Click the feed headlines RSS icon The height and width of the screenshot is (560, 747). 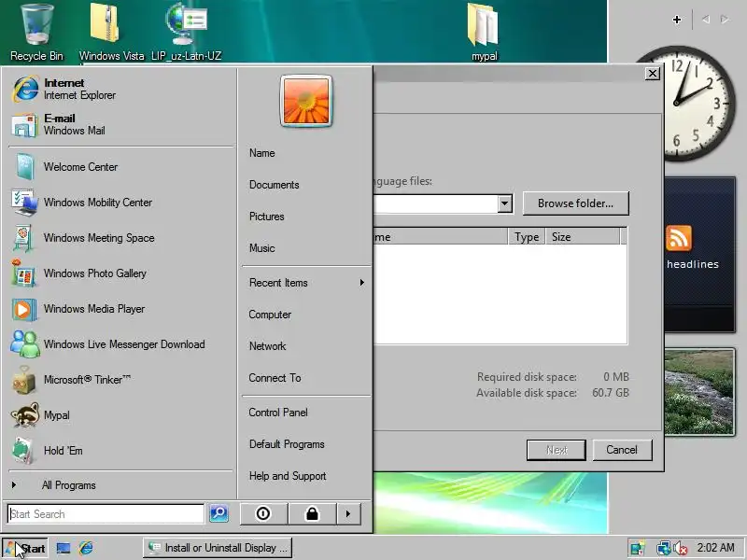[679, 238]
